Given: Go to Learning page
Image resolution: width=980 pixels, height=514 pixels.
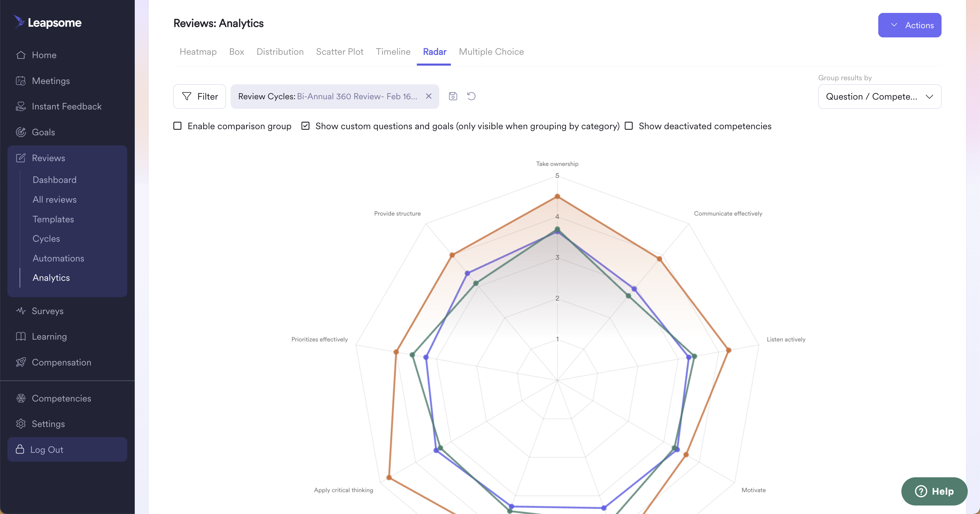Looking at the screenshot, I should (x=49, y=337).
